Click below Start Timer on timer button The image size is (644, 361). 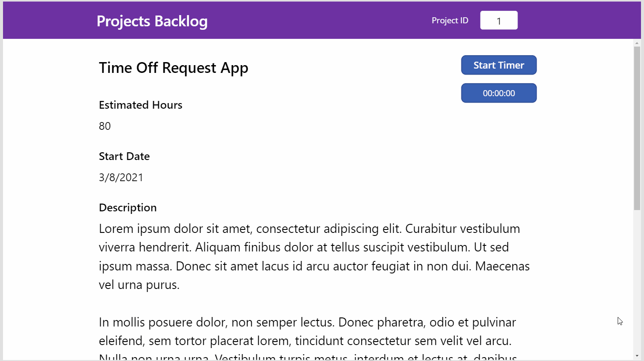pos(499,93)
